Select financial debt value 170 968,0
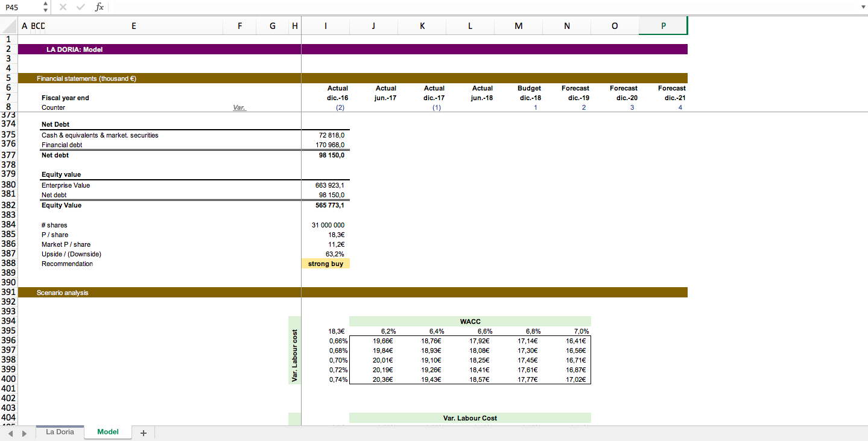Viewport: 868px width, 441px height. (x=326, y=145)
